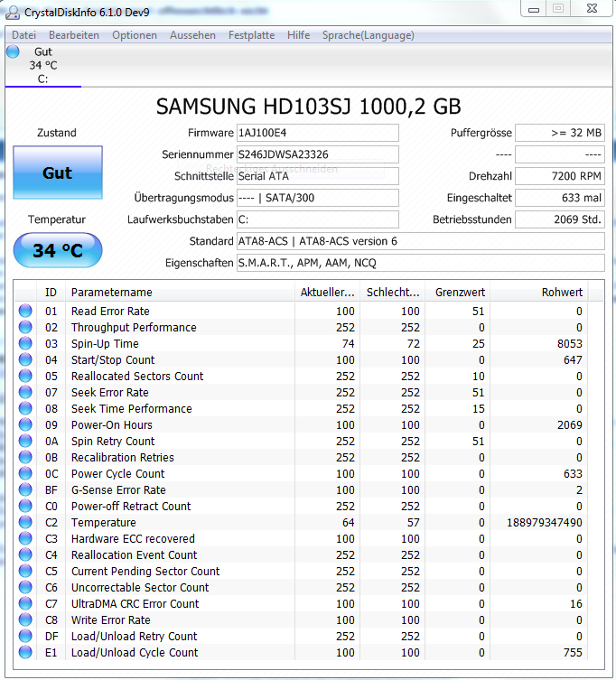Click the status orb for G-Sense Error Rate

click(25, 489)
